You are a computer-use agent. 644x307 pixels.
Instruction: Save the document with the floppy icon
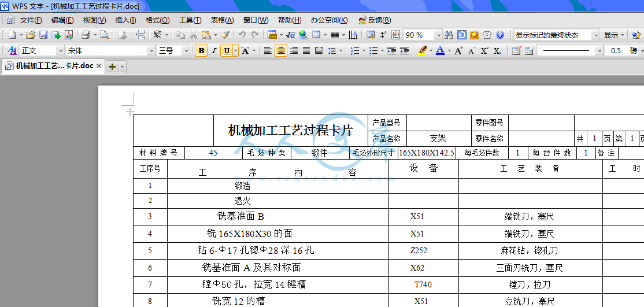click(x=43, y=35)
